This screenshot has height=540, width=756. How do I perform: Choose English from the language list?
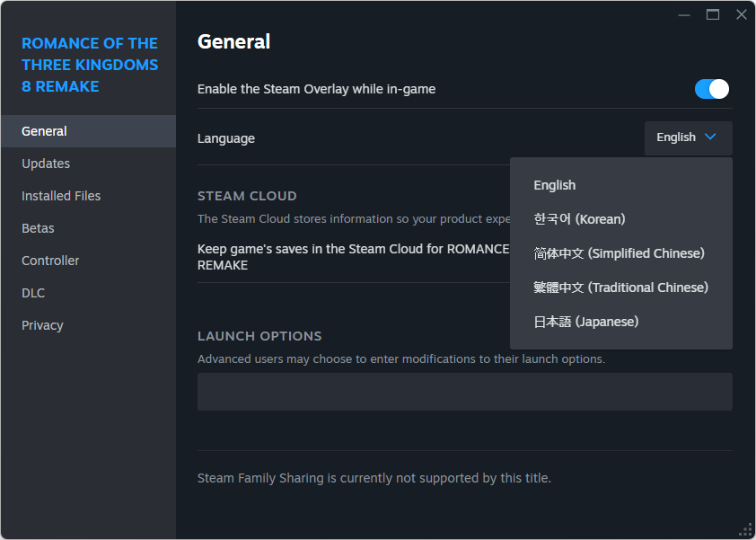click(555, 185)
